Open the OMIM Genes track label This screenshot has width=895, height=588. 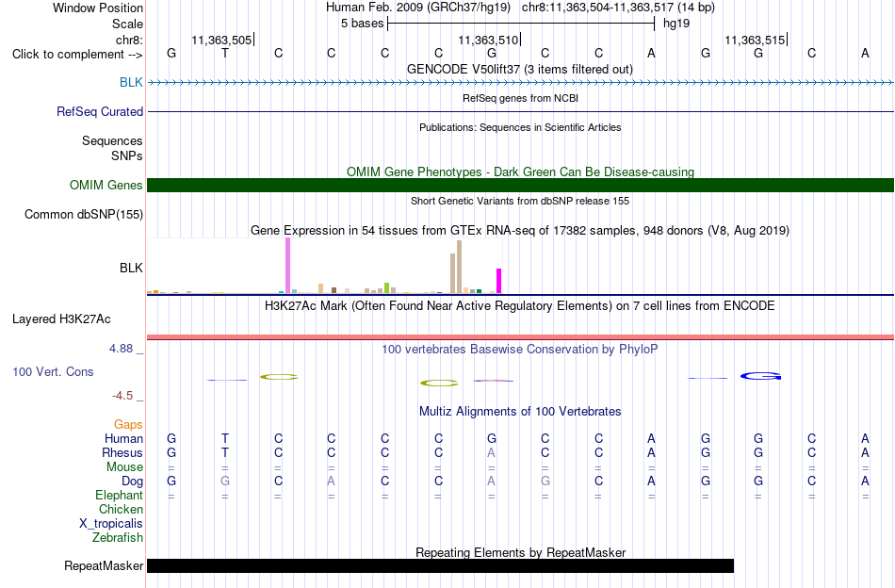(x=106, y=185)
